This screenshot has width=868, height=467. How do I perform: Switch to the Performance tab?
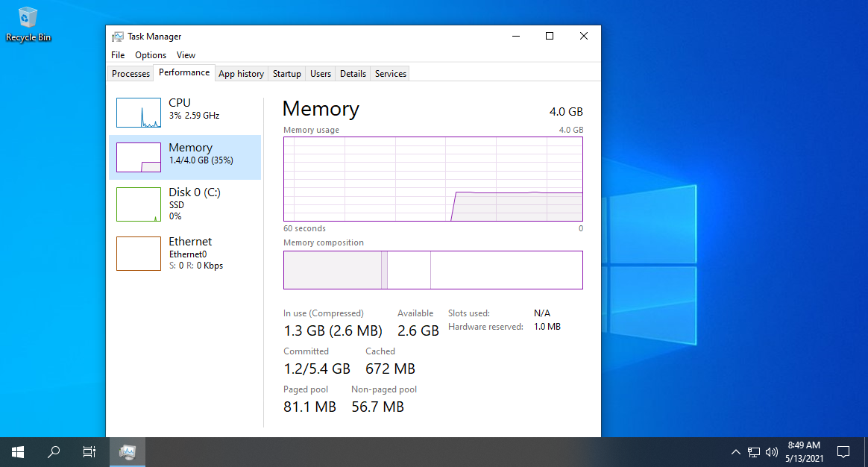(x=184, y=72)
